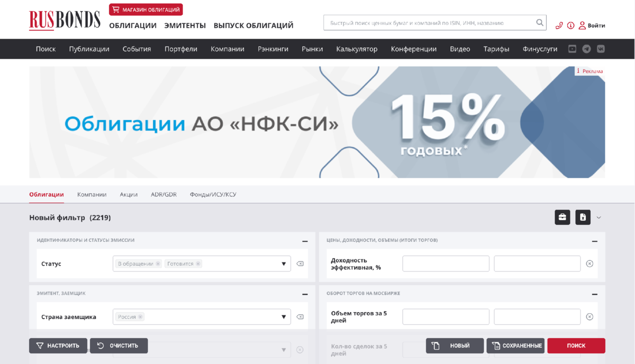Switch to the ADR/GDR tab
The width and height of the screenshot is (635, 364).
(164, 194)
